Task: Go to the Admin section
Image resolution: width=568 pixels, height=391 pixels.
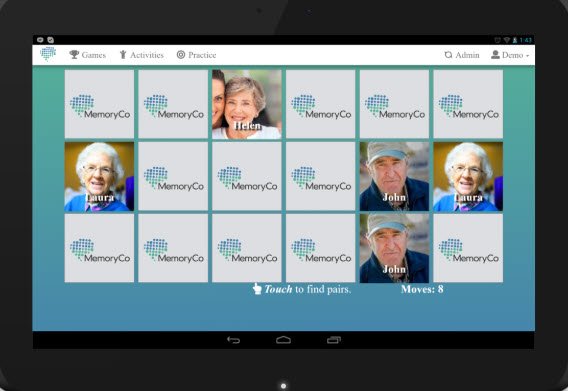Action: tap(462, 55)
